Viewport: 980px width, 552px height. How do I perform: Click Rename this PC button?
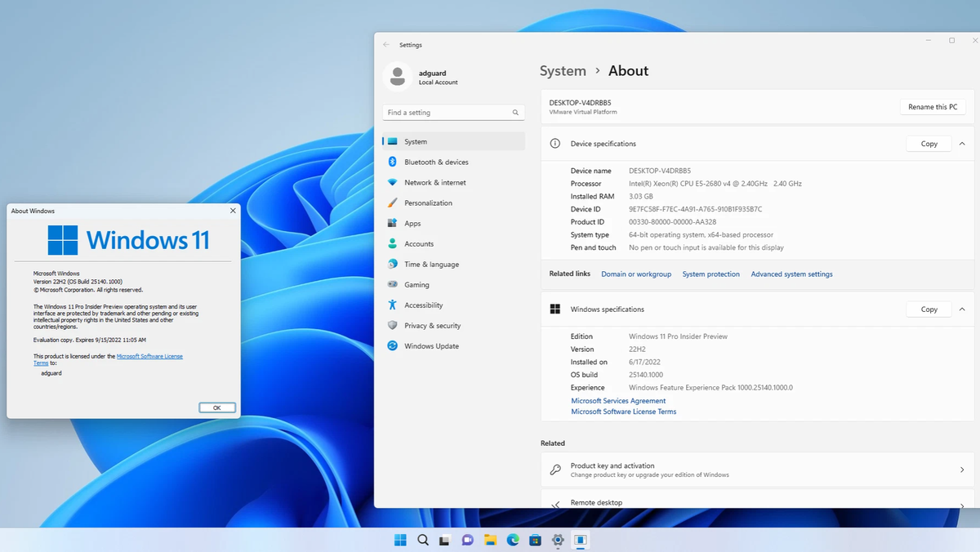[x=933, y=107]
